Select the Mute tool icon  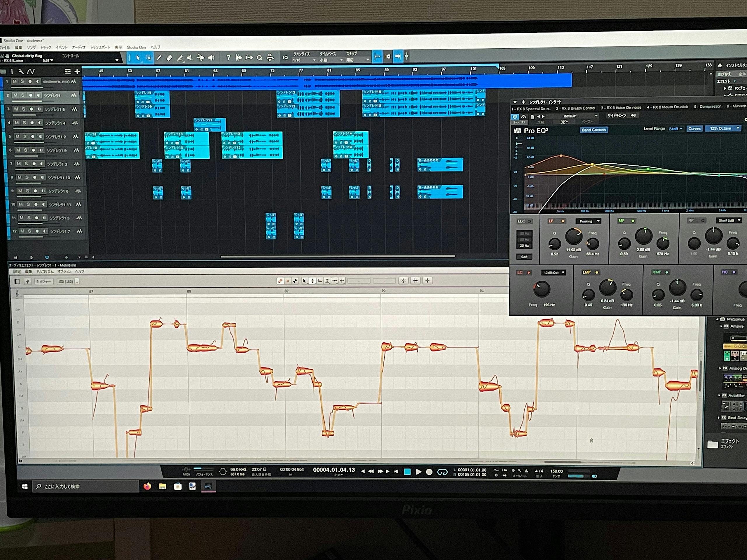click(x=190, y=58)
